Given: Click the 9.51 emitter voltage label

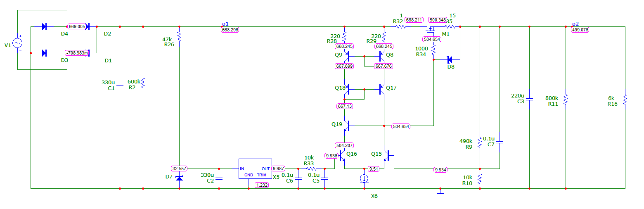Looking at the screenshot, I should pyautogui.click(x=374, y=169).
